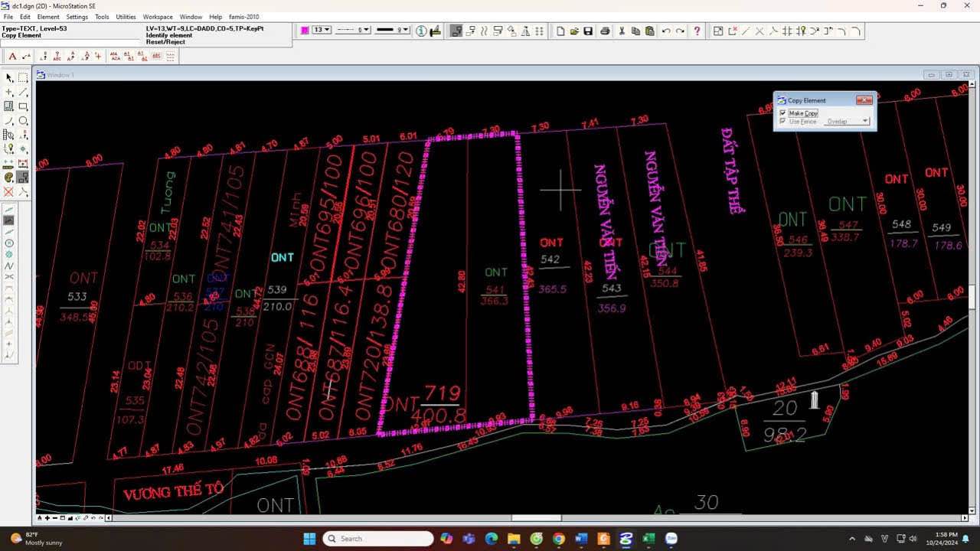This screenshot has width=980, height=551.
Task: Enable the Use Fence checkbox
Action: pyautogui.click(x=782, y=121)
